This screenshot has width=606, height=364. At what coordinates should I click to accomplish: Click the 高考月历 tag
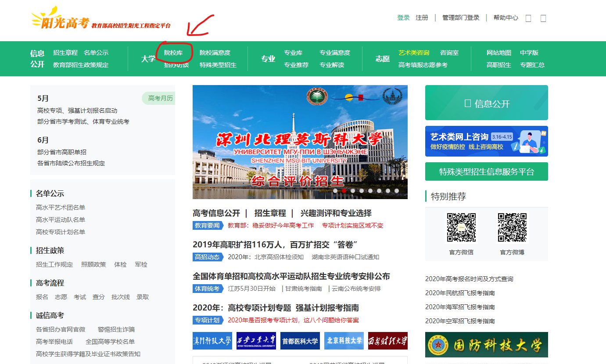[x=159, y=98]
